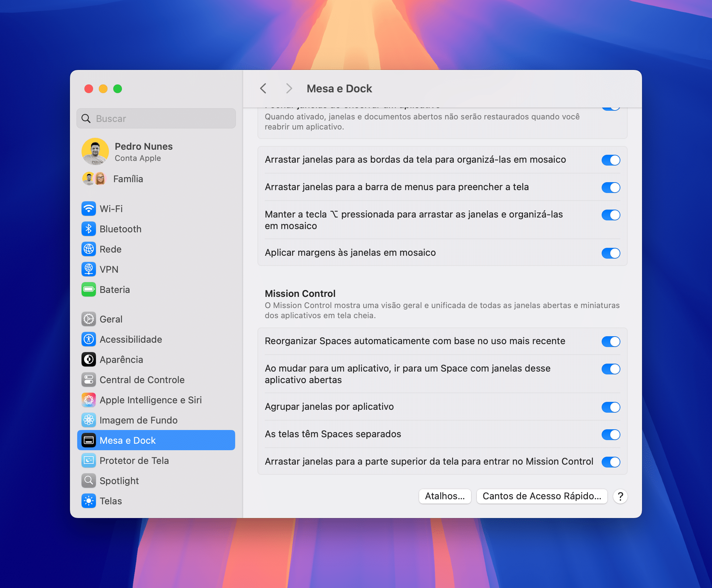The width and height of the screenshot is (712, 588).
Task: Select the Geral sidebar label
Action: point(111,319)
